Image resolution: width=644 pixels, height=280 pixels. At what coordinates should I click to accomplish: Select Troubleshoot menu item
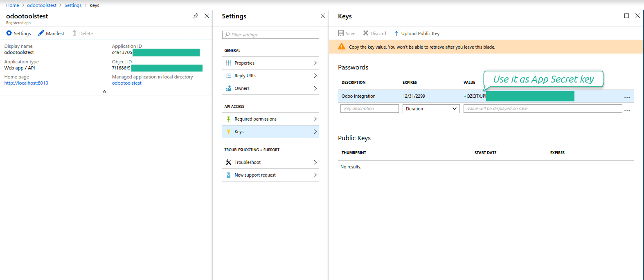[x=270, y=162]
